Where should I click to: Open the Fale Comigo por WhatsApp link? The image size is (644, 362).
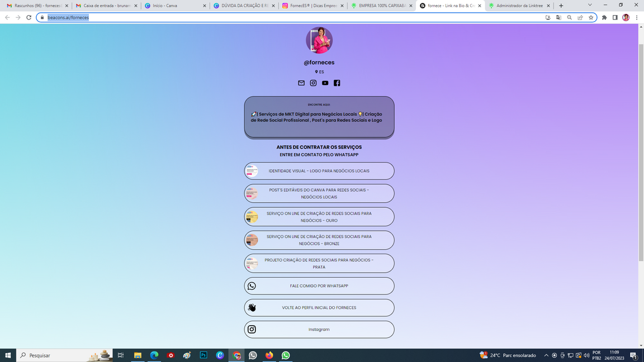319,286
